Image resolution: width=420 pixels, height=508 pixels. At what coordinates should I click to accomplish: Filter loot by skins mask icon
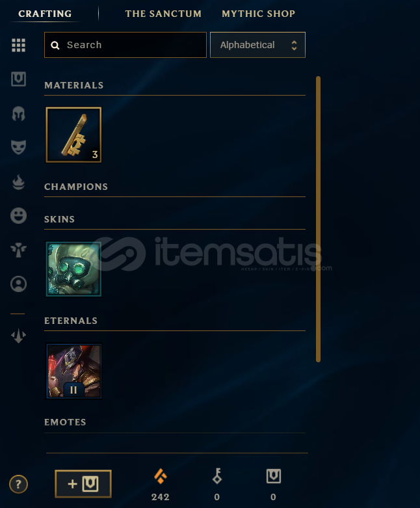[18, 147]
